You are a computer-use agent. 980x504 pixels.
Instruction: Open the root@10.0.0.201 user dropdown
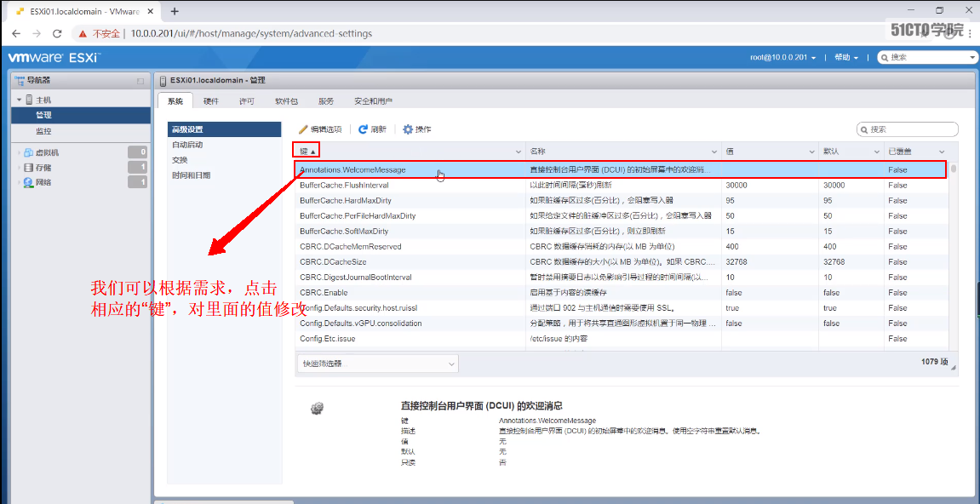pyautogui.click(x=783, y=58)
